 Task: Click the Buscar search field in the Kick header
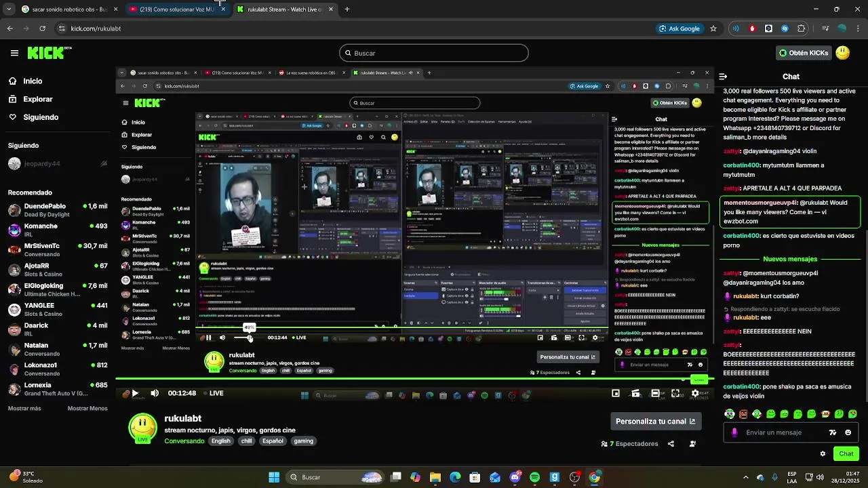(x=434, y=53)
